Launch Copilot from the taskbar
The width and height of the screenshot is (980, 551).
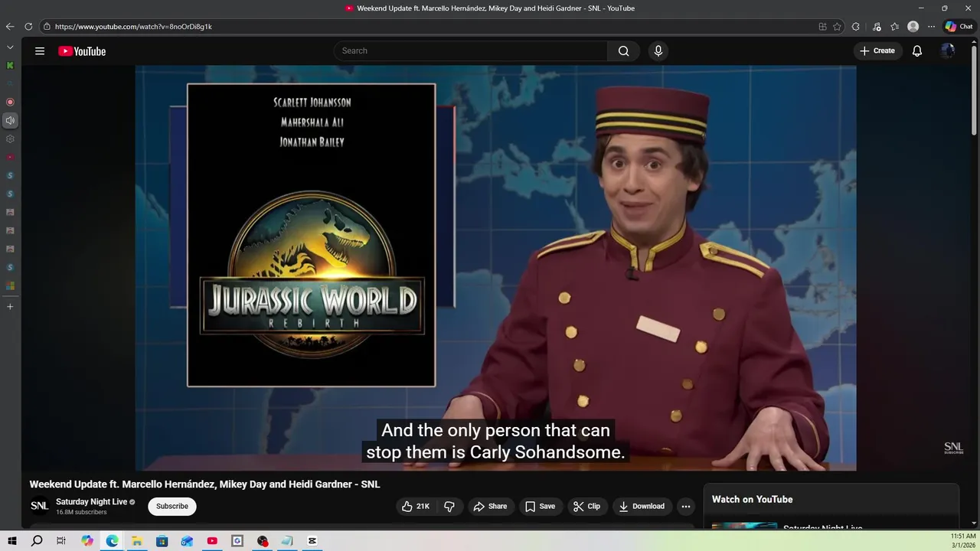(x=87, y=541)
